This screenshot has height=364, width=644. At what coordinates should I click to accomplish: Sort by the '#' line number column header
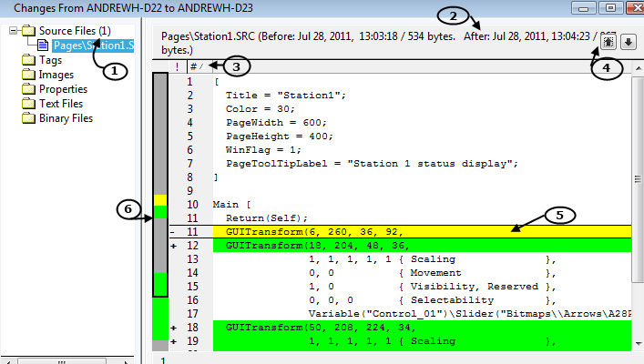click(193, 66)
